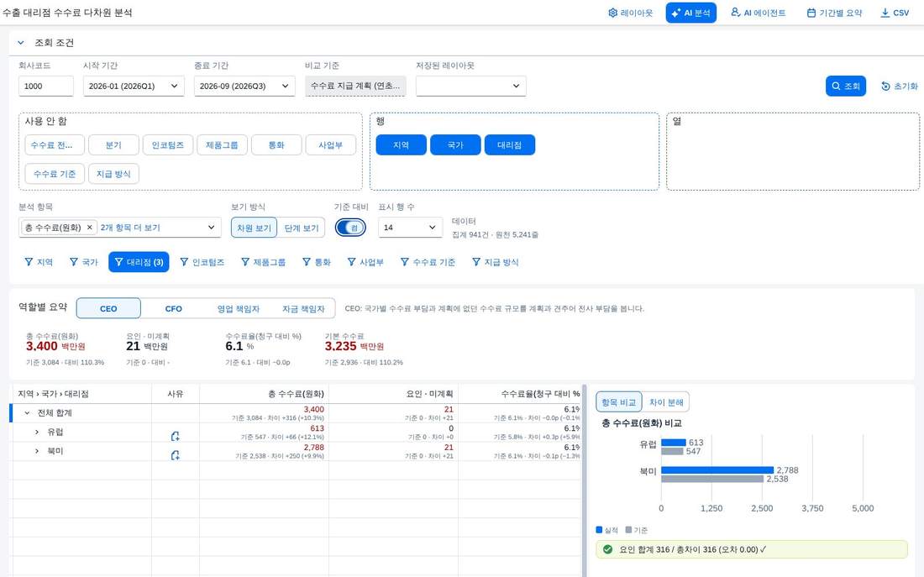Click the 사유 note icon for 유럽

click(x=175, y=436)
